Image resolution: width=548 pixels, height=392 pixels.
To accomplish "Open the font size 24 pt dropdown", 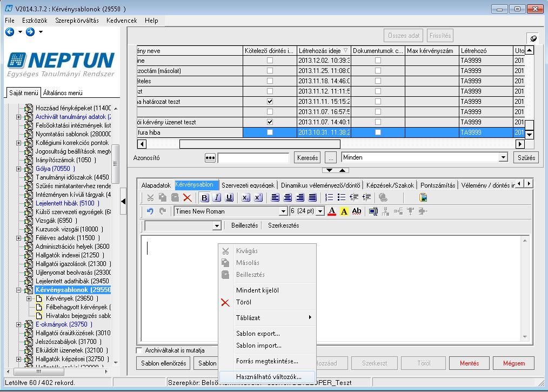I will (320, 211).
